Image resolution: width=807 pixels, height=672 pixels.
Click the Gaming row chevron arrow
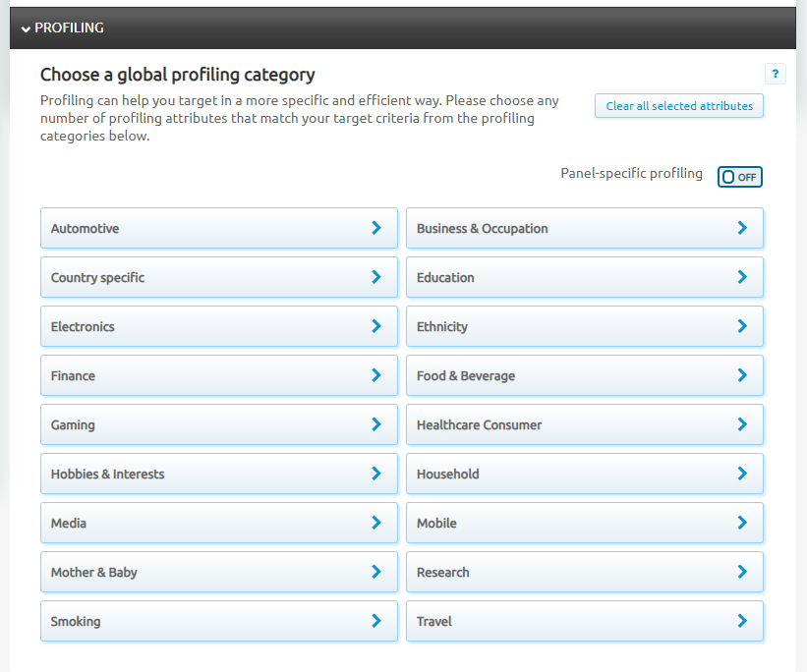click(x=376, y=424)
